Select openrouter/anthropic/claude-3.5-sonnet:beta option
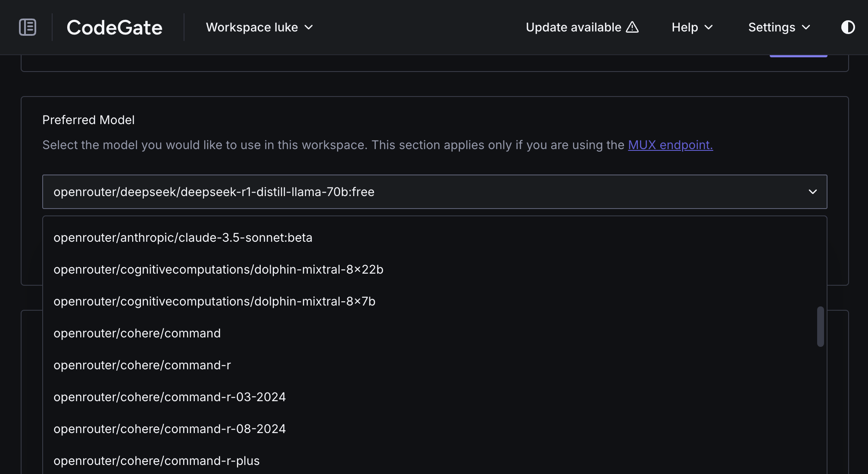This screenshot has width=868, height=474. pyautogui.click(x=434, y=237)
